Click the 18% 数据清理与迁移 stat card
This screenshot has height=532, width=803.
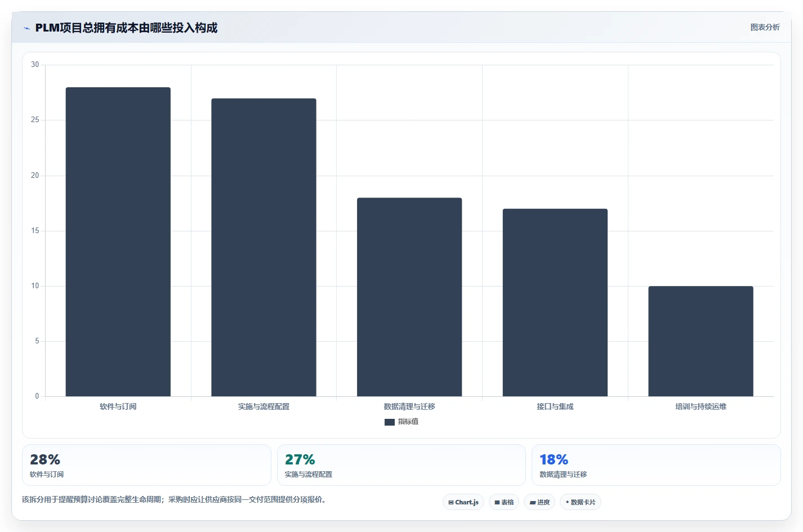656,465
